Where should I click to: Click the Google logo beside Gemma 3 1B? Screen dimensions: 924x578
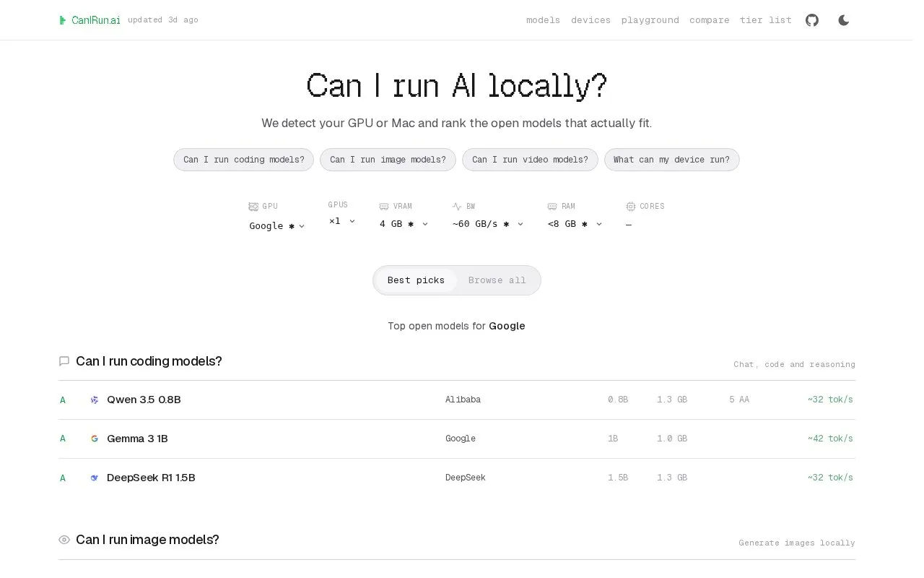pos(95,439)
